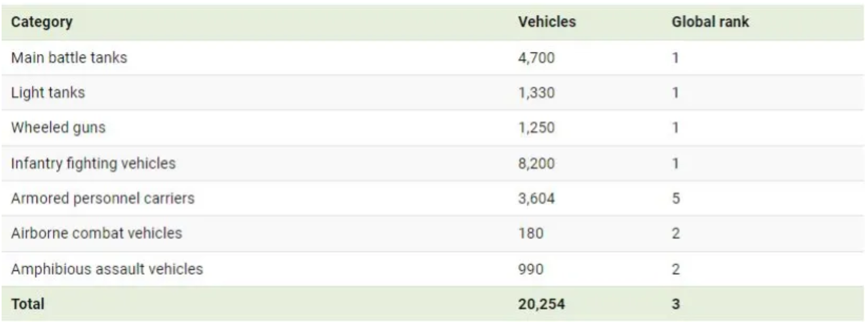Click the Global rank column header
This screenshot has width=868, height=325.
[710, 22]
